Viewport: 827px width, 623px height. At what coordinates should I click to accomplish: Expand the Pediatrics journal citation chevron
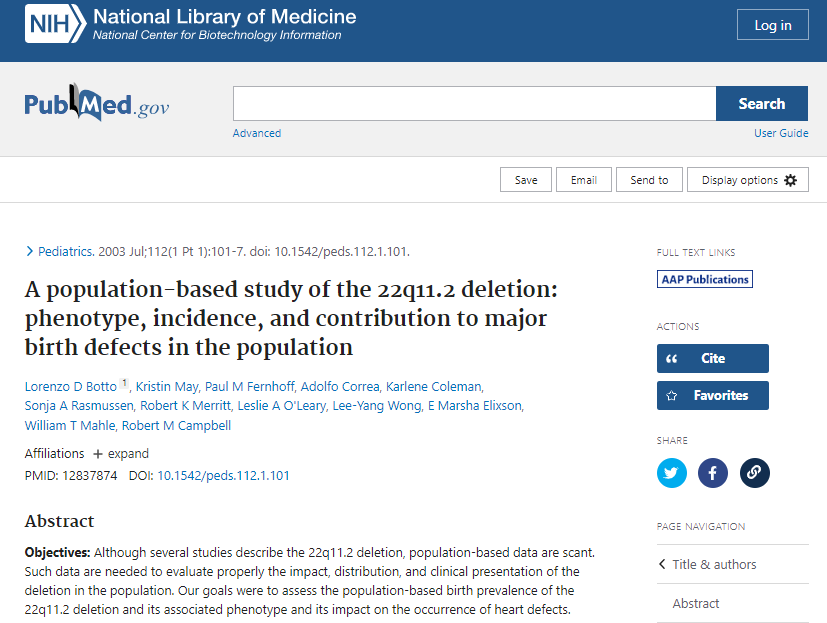pyautogui.click(x=30, y=252)
